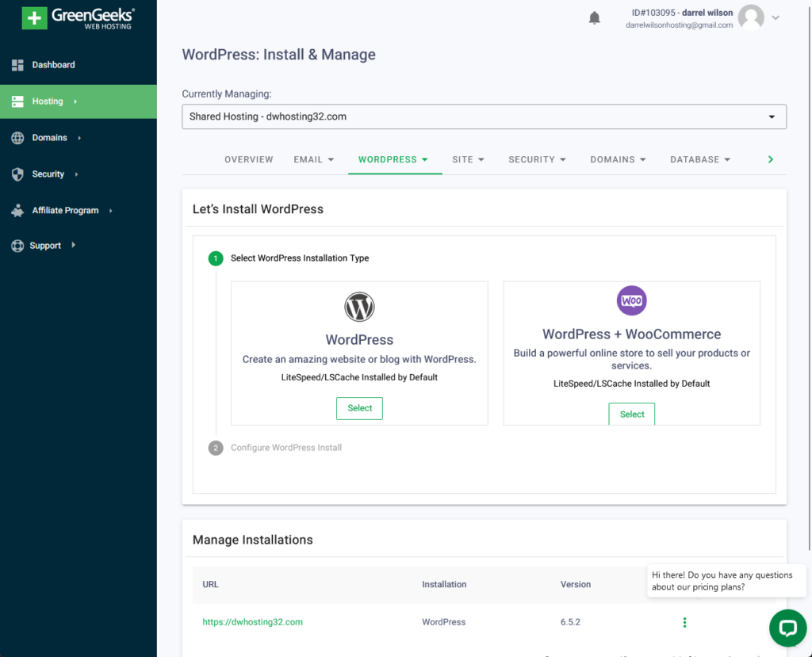Select plain WordPress installation
Screen dimensions: 812x657
click(x=359, y=408)
